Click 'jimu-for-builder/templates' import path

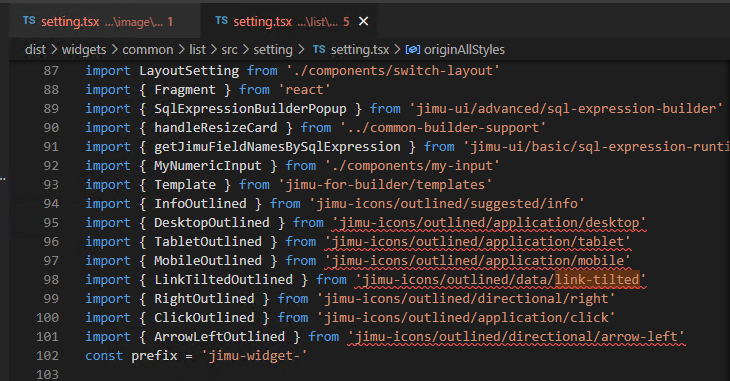(x=385, y=184)
